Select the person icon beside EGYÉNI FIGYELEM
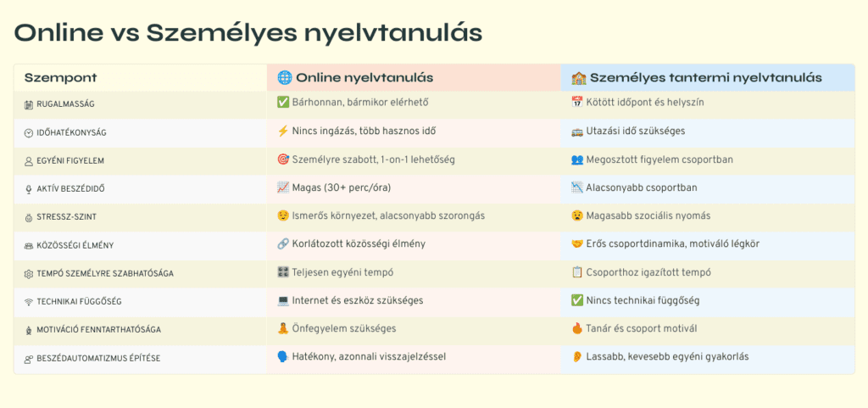Screen dimensions: 868x408 pyautogui.click(x=29, y=160)
